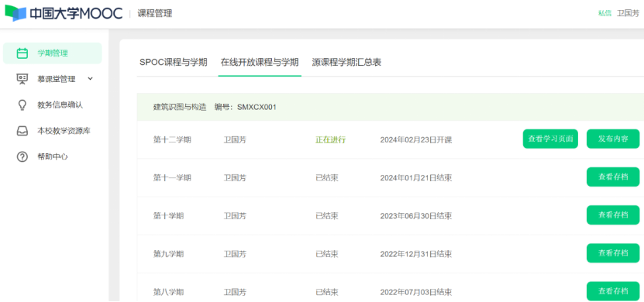Click 发布内容 button for 第十二学期

613,139
